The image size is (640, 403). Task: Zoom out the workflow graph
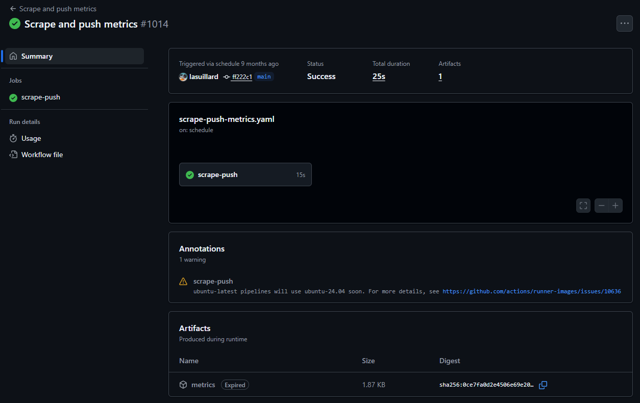(x=601, y=205)
